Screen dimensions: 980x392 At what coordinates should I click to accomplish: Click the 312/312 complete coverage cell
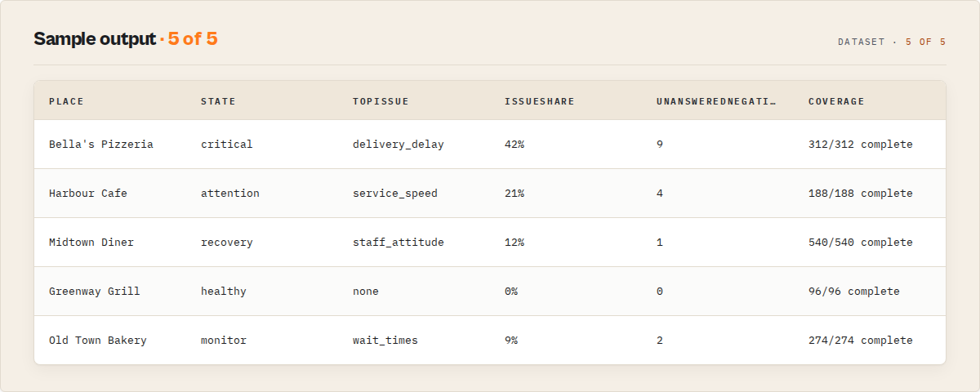(x=861, y=145)
